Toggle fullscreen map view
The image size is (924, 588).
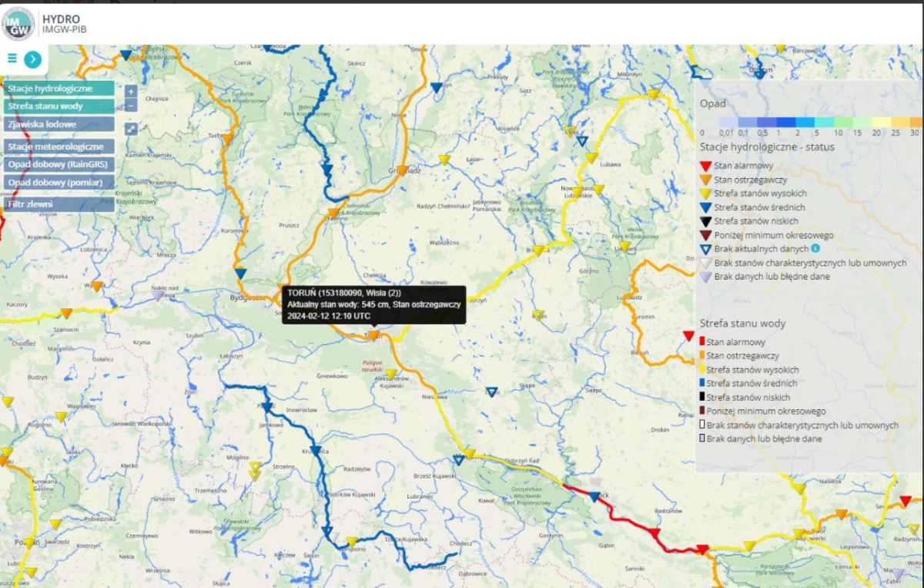click(131, 129)
